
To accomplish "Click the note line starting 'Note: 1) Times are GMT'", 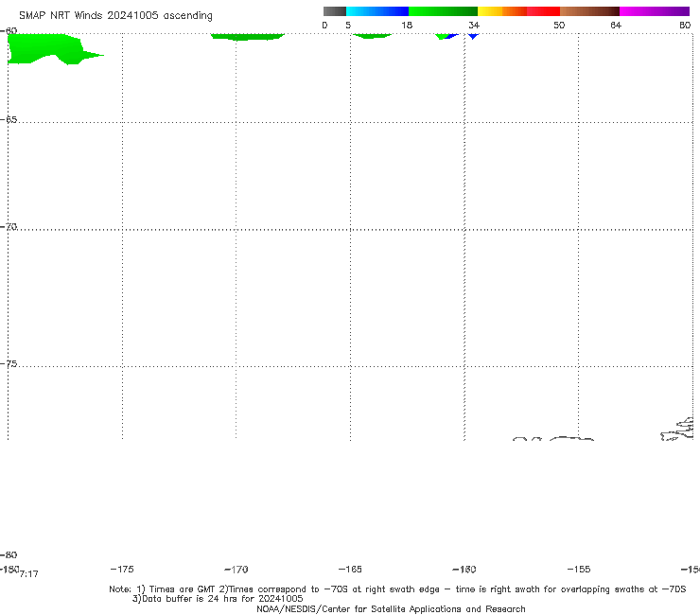I will tap(397, 589).
